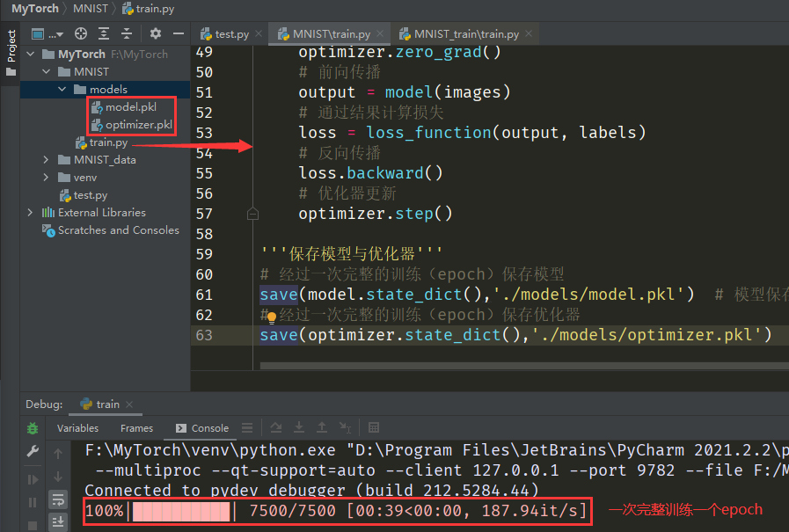Click the Select Opened File target icon
789x532 pixels.
point(81,33)
